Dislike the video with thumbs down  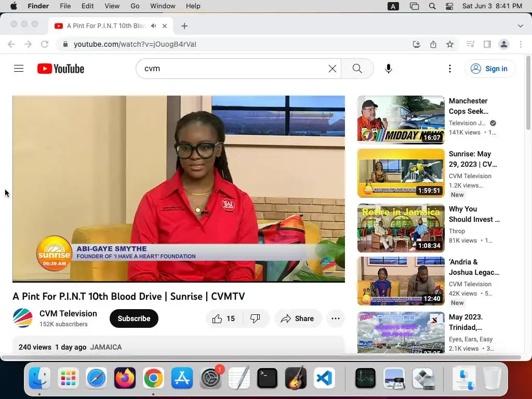(255, 318)
